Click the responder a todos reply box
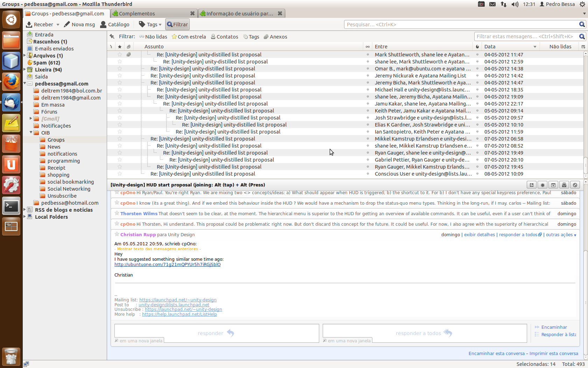This screenshot has width=588, height=368. (424, 333)
